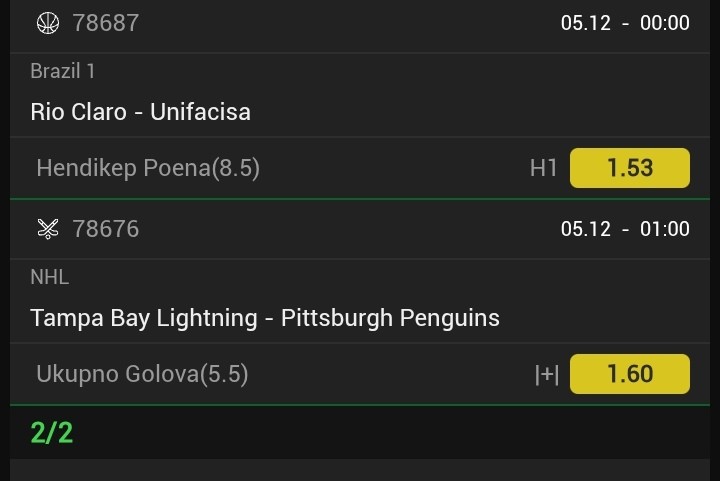The image size is (720, 481).
Task: Select the 1.53 odds button
Action: point(629,168)
